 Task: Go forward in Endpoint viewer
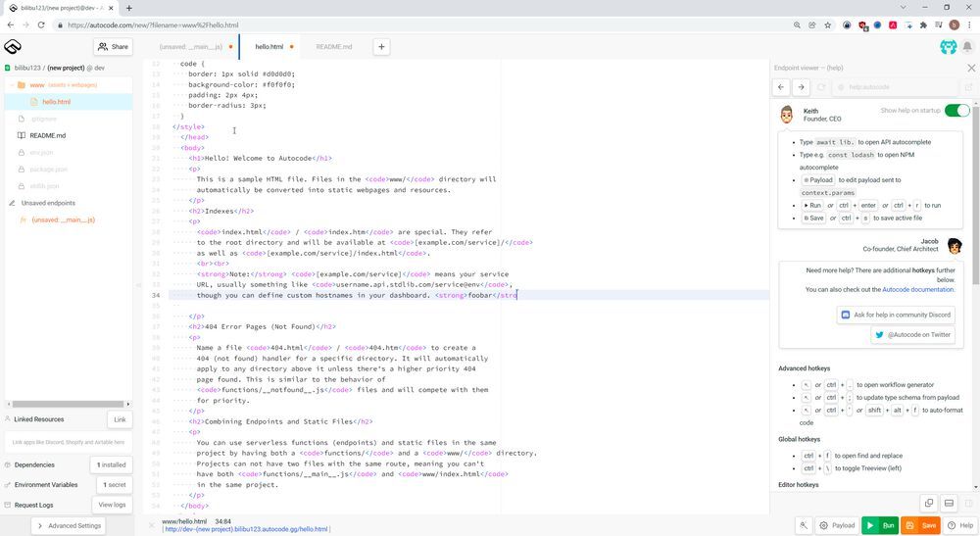[802, 87]
